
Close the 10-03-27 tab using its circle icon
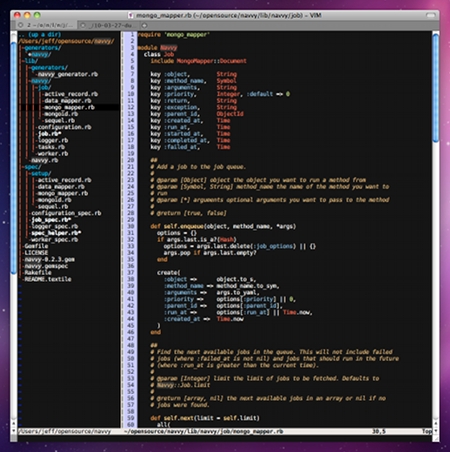[x=83, y=25]
